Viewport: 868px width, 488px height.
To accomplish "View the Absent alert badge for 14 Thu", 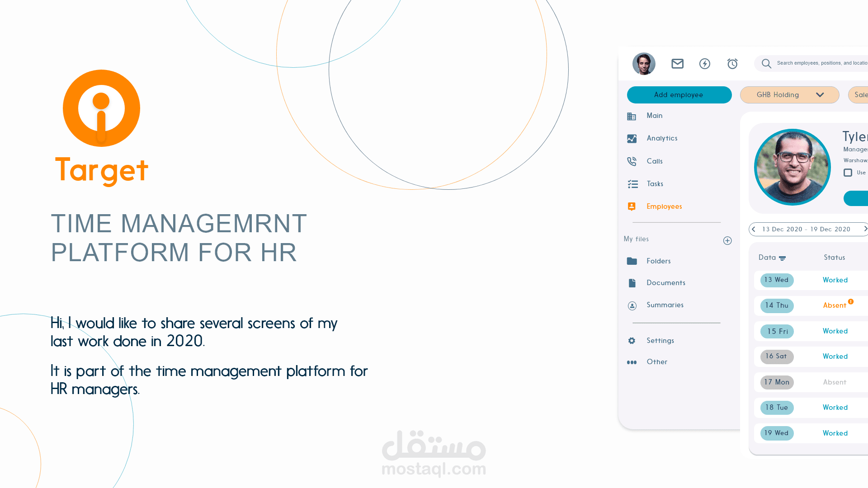I will coord(851,301).
